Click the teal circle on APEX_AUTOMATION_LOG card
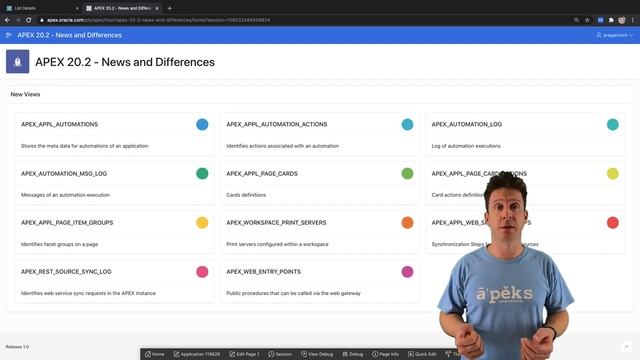Viewport: 640px width, 360px height. [x=613, y=124]
